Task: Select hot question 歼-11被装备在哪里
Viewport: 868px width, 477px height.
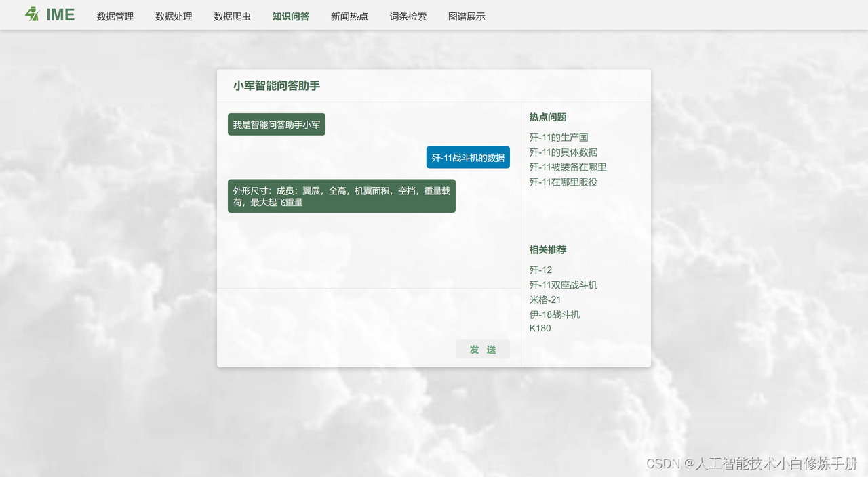Action: pyautogui.click(x=568, y=167)
